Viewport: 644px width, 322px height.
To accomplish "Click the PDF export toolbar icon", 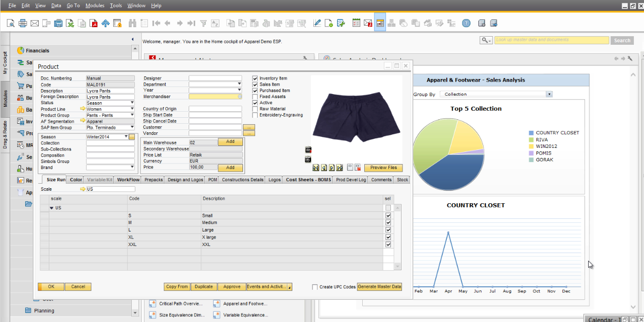I will 94,23.
